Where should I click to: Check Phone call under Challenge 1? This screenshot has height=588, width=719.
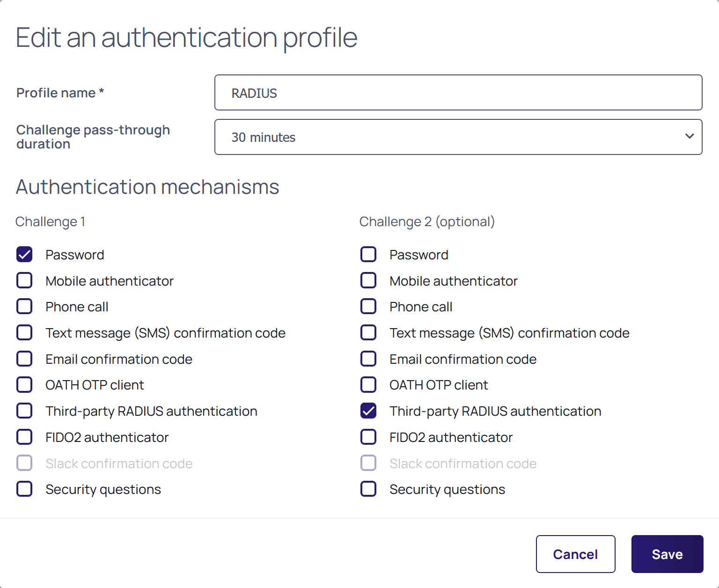pyautogui.click(x=24, y=307)
